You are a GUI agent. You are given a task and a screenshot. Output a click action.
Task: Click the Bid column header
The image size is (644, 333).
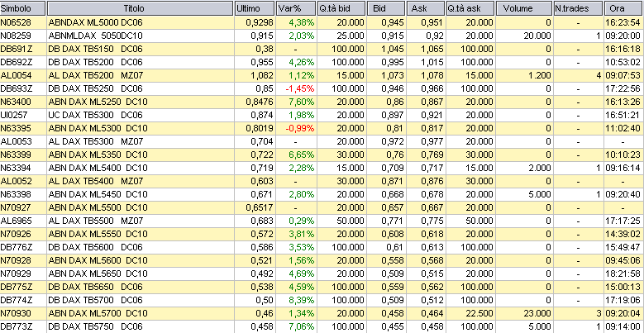tap(386, 8)
